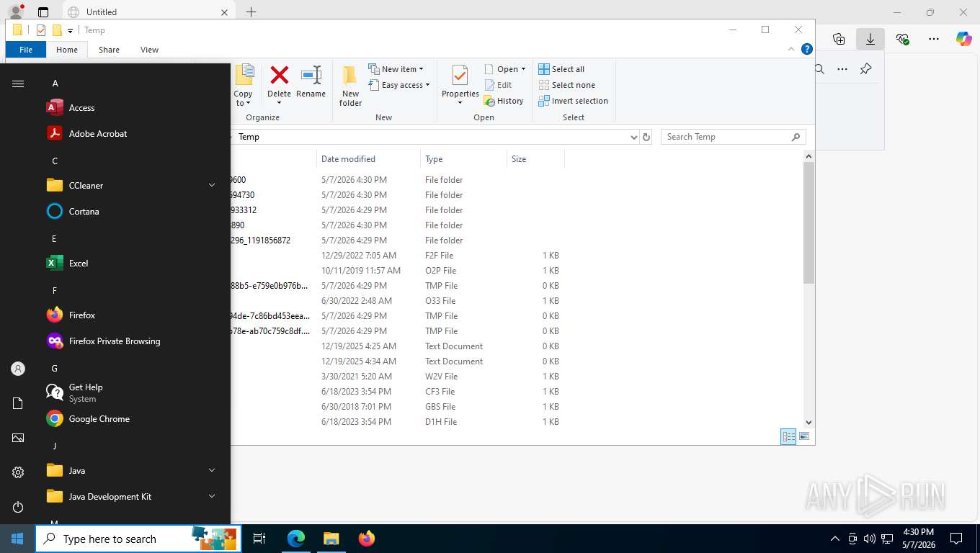Sort by the Date modified column

tap(368, 159)
